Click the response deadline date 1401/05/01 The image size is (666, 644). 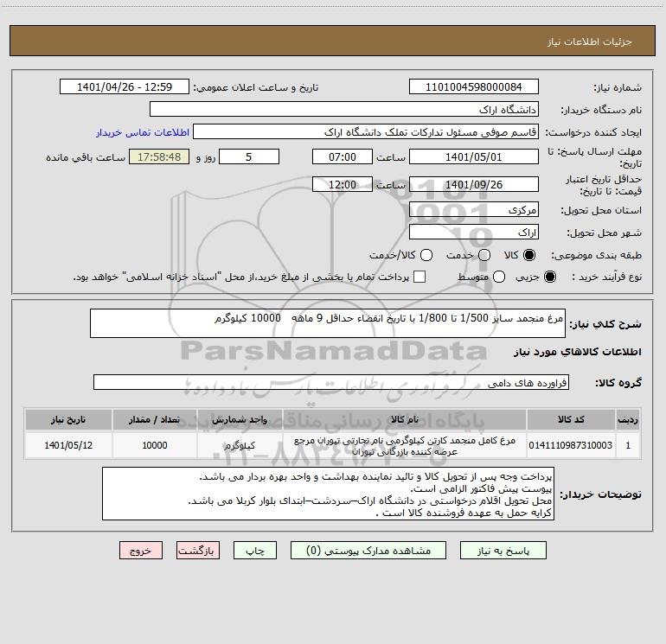[474, 156]
